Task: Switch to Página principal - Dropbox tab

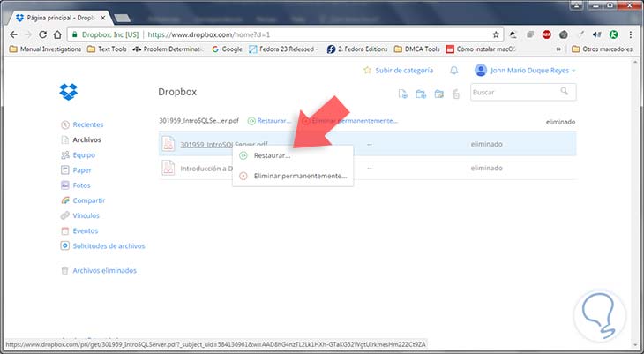Action: 60,18
